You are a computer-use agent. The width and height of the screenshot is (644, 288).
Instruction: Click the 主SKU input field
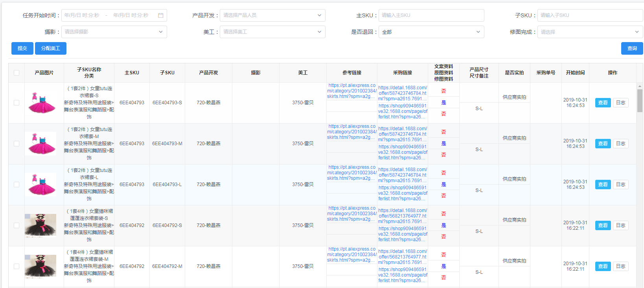pos(431,15)
